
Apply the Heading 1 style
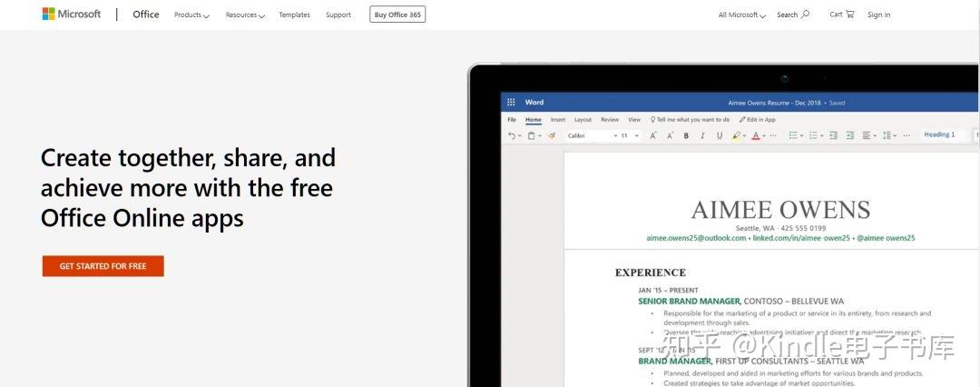click(x=939, y=134)
